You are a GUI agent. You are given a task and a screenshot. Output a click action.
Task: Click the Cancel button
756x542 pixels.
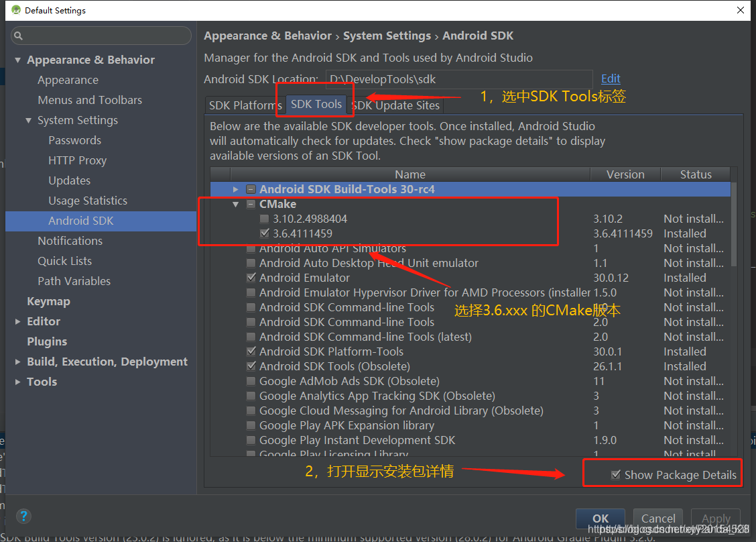click(658, 519)
